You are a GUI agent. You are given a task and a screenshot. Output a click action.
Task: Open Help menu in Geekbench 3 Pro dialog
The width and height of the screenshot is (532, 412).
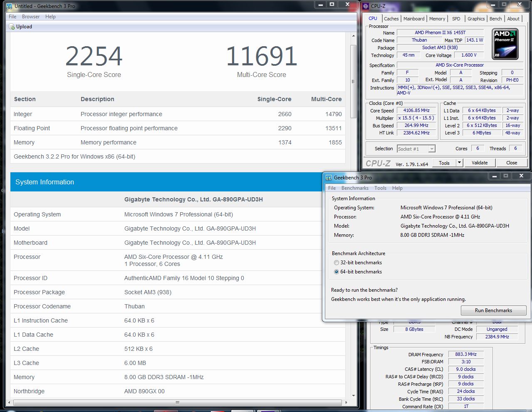(397, 188)
